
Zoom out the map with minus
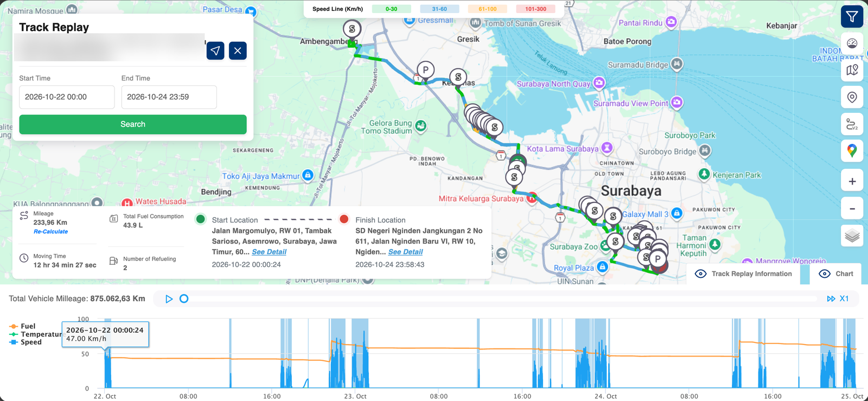pyautogui.click(x=852, y=208)
